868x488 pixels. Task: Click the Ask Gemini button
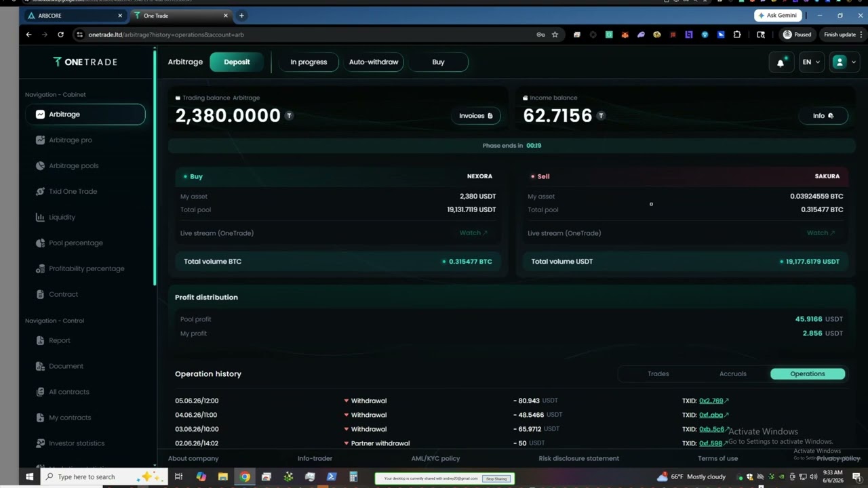pos(778,16)
